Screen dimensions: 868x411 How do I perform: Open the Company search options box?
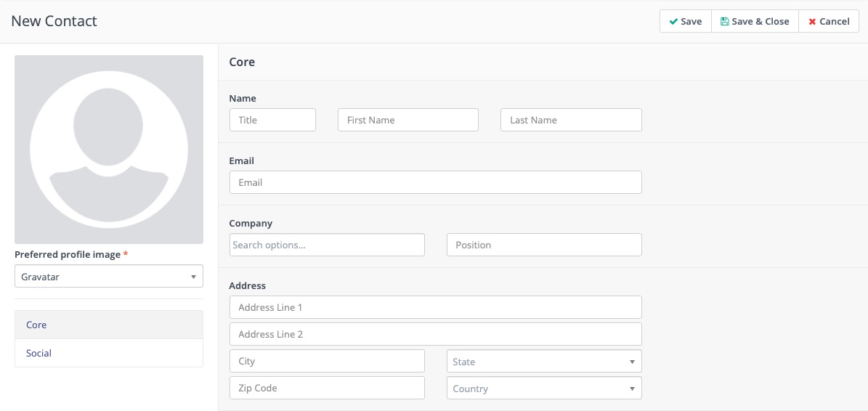[x=327, y=245]
